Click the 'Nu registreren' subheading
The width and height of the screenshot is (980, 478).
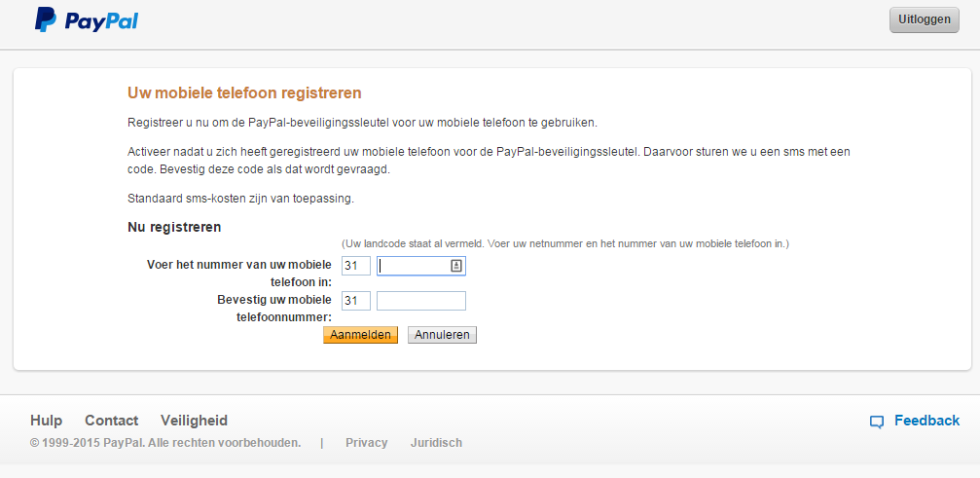(x=174, y=227)
